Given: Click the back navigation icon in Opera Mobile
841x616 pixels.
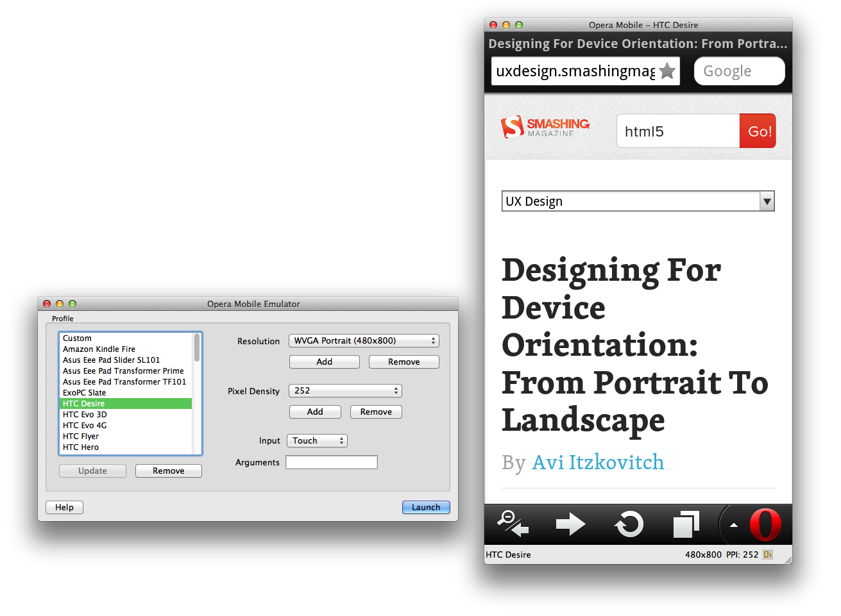Looking at the screenshot, I should tap(511, 524).
